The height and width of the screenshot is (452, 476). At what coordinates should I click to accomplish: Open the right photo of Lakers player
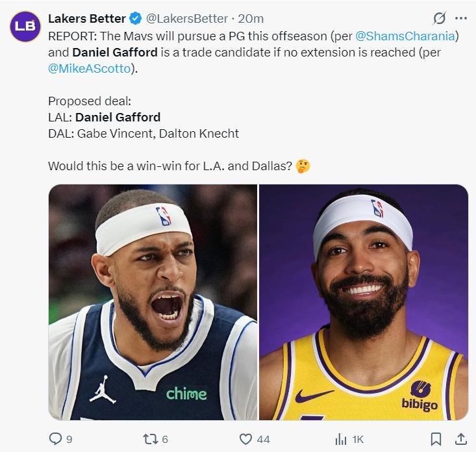(364, 302)
